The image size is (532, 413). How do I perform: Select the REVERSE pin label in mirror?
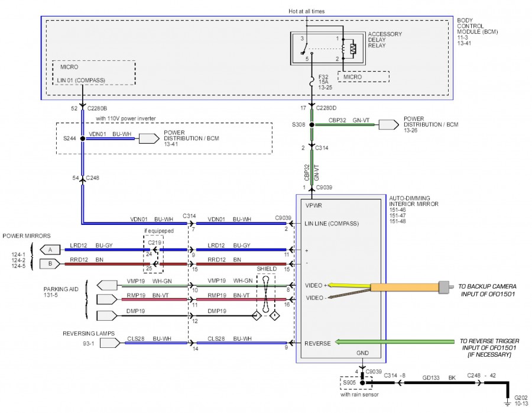pyautogui.click(x=318, y=343)
